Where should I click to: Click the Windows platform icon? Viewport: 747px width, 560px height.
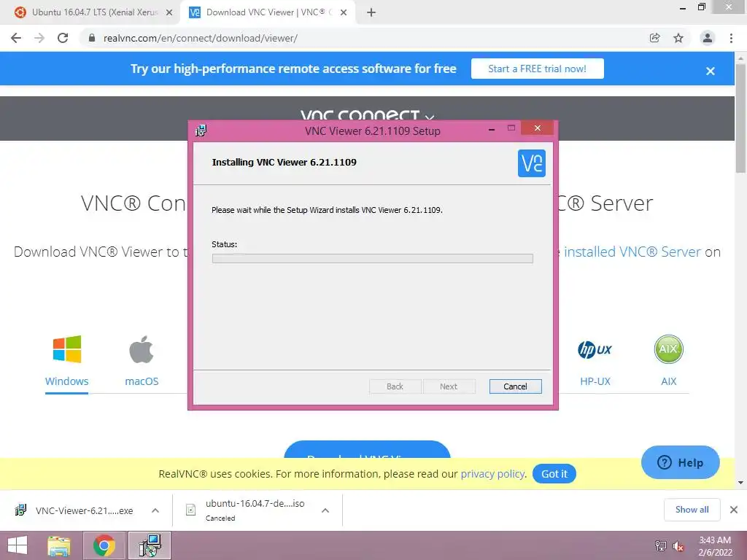pos(66,349)
